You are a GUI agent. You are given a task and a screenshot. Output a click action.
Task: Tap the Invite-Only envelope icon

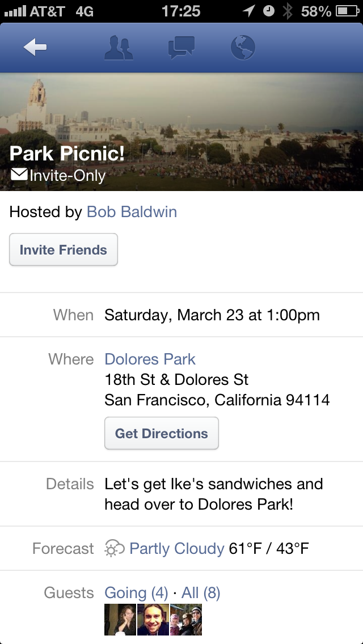pyautogui.click(x=19, y=175)
